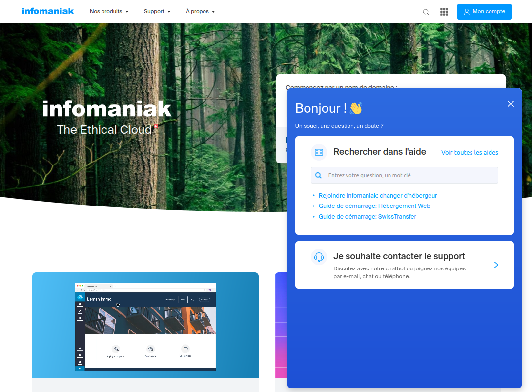532x392 pixels.
Task: Dismiss the Bonjour chat widget
Action: click(x=511, y=103)
